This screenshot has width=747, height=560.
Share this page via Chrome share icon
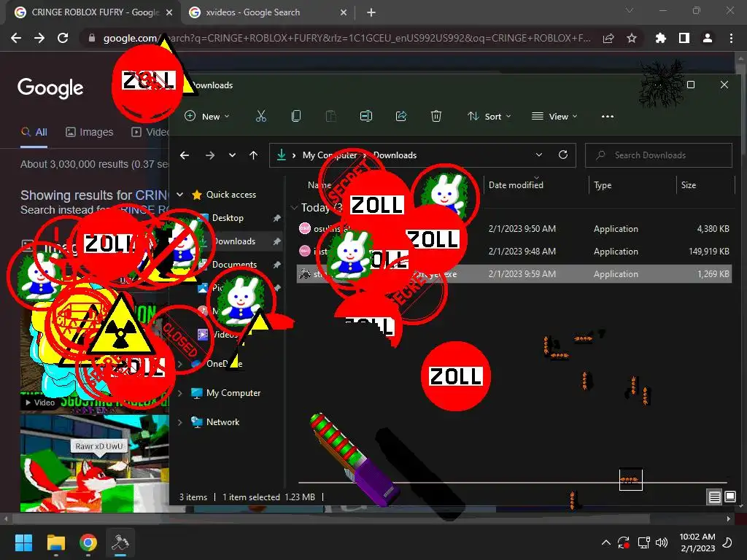coord(608,38)
